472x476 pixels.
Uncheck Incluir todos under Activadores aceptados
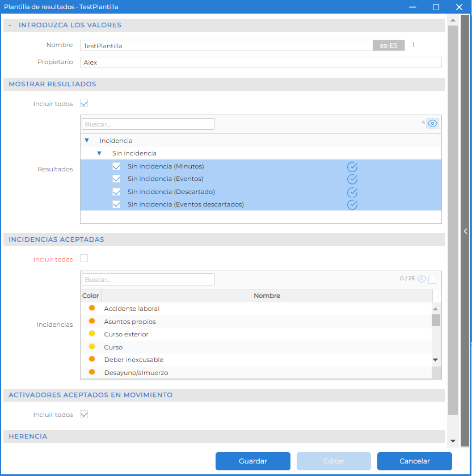coord(84,414)
